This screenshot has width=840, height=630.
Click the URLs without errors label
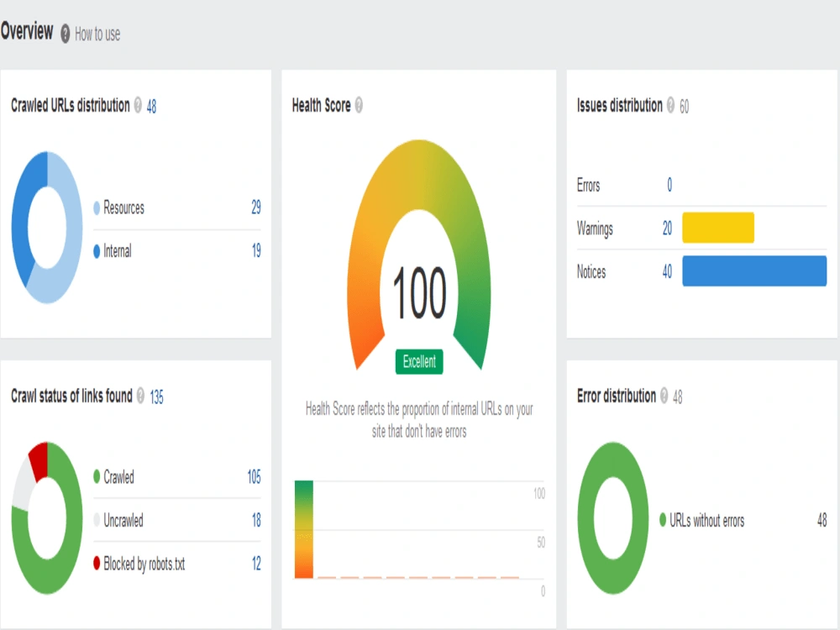[x=706, y=520]
